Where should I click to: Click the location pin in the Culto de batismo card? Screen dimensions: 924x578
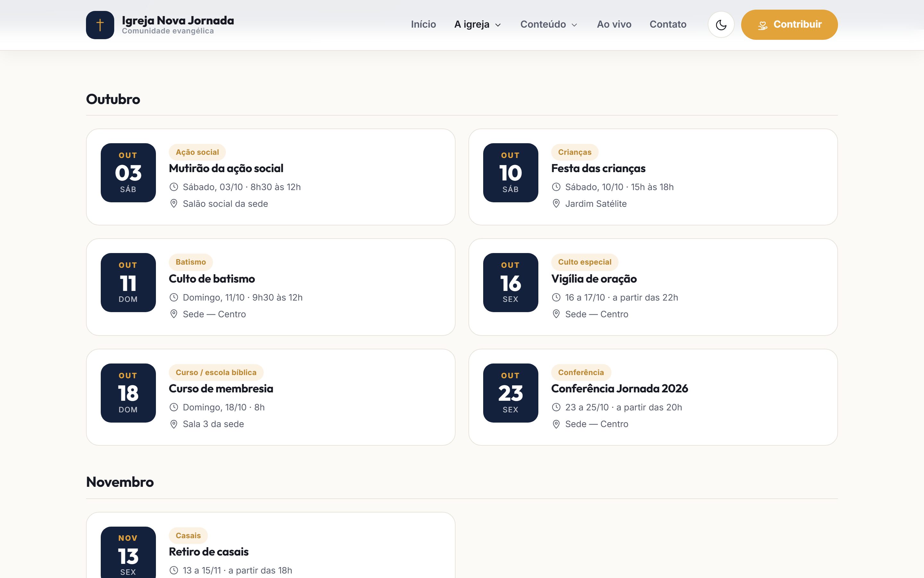[174, 314]
